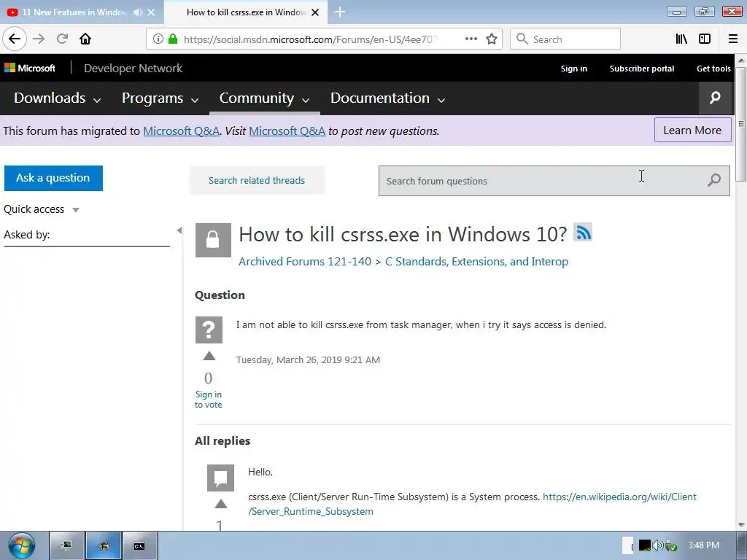This screenshot has height=560, width=747.
Task: Open the Windows Start button
Action: [21, 545]
